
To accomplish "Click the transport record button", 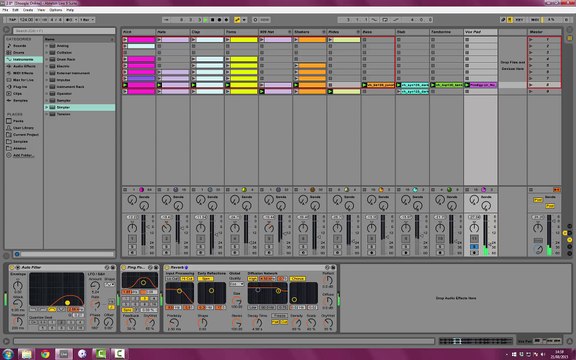I will [x=219, y=19].
